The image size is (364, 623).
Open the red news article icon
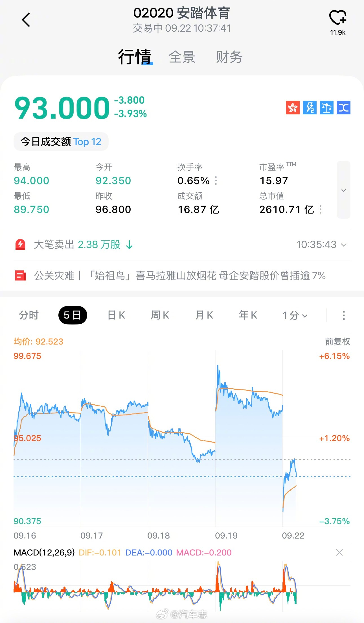pyautogui.click(x=20, y=276)
